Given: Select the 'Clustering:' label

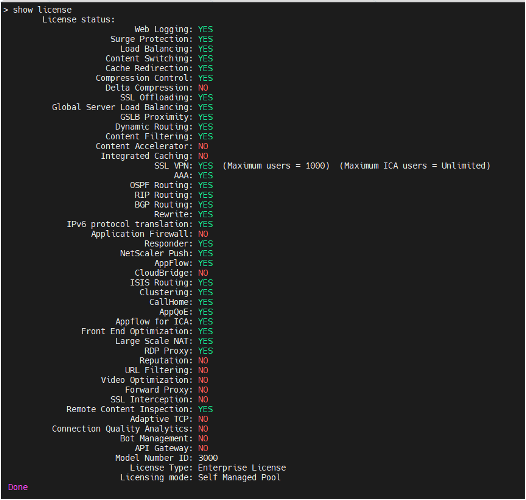Looking at the screenshot, I should (x=166, y=292).
